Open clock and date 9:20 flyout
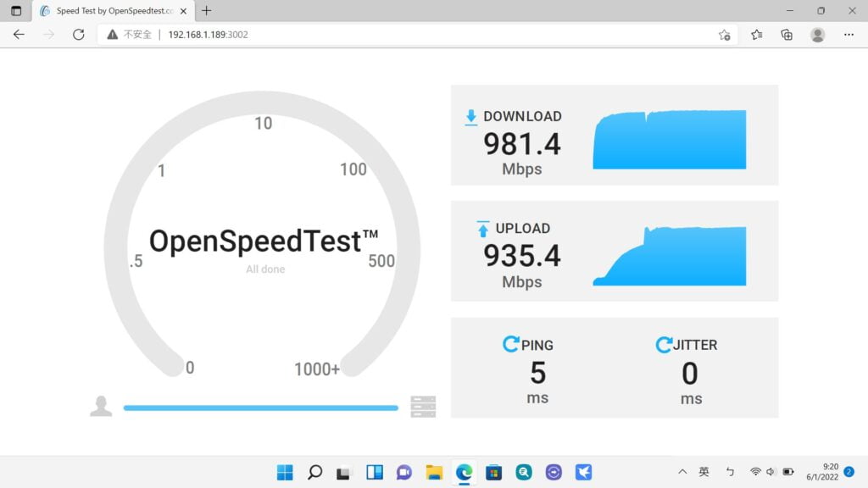 pyautogui.click(x=822, y=471)
